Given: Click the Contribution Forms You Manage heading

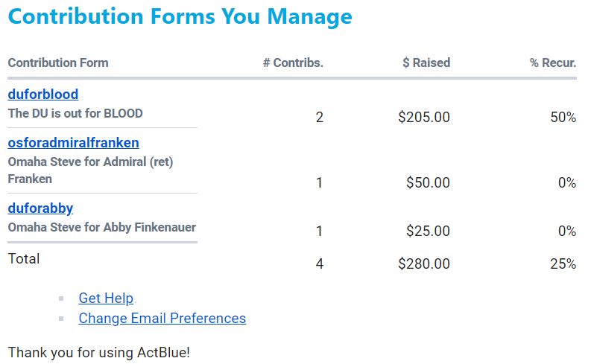Looking at the screenshot, I should tap(180, 16).
